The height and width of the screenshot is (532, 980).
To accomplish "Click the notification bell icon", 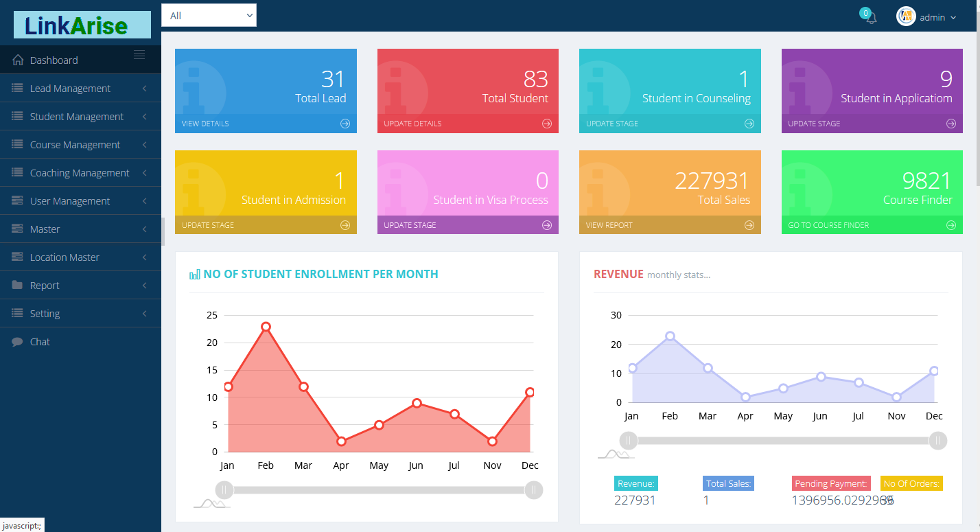I will click(871, 18).
